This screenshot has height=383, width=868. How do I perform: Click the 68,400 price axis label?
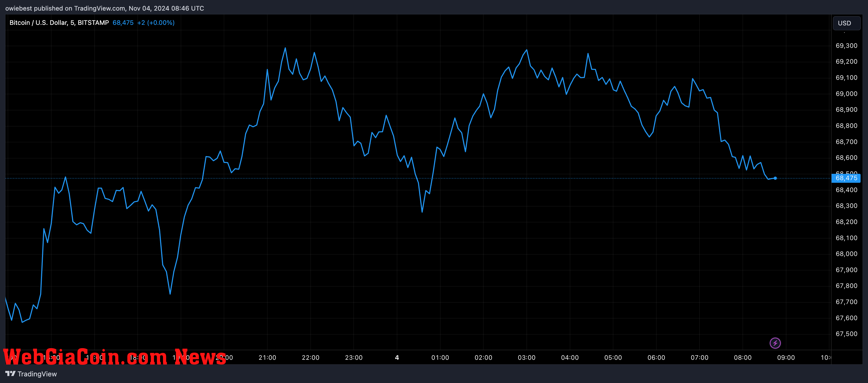846,190
